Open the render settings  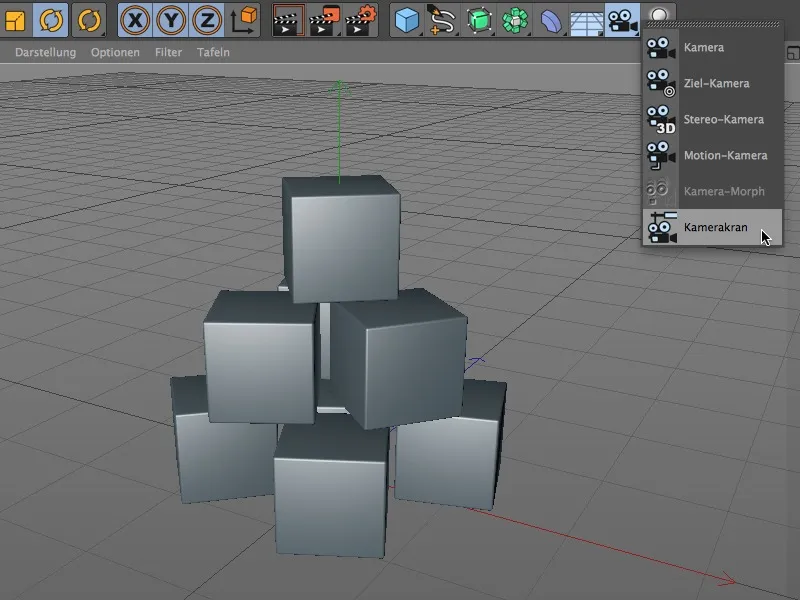pos(361,20)
